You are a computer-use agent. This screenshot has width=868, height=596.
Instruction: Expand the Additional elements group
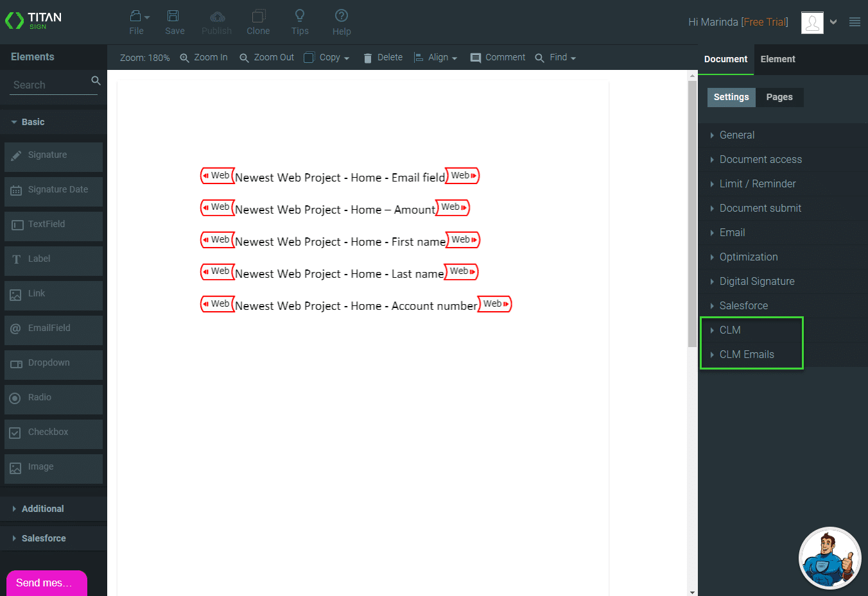[42, 509]
